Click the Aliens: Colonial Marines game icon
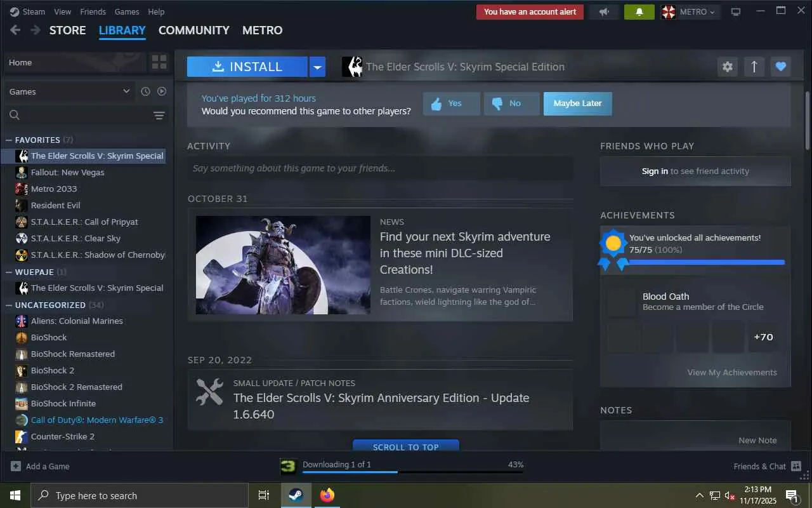Image resolution: width=812 pixels, height=508 pixels. click(x=22, y=321)
